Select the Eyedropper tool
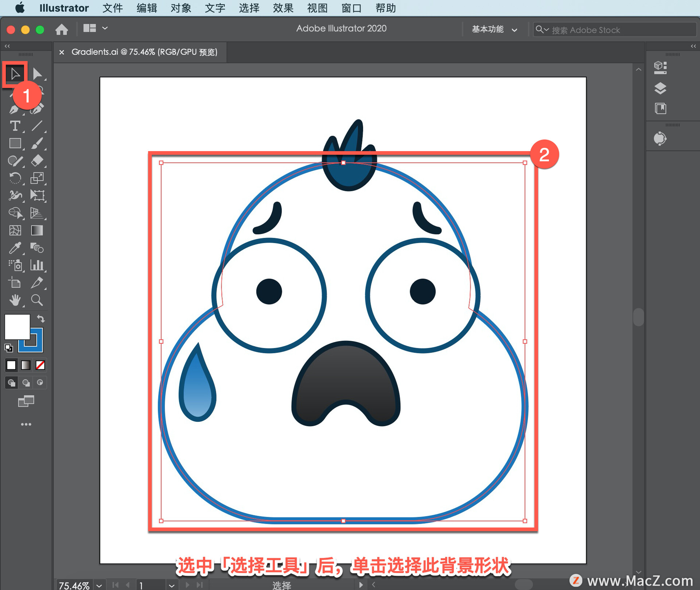This screenshot has height=590, width=700. [x=15, y=248]
